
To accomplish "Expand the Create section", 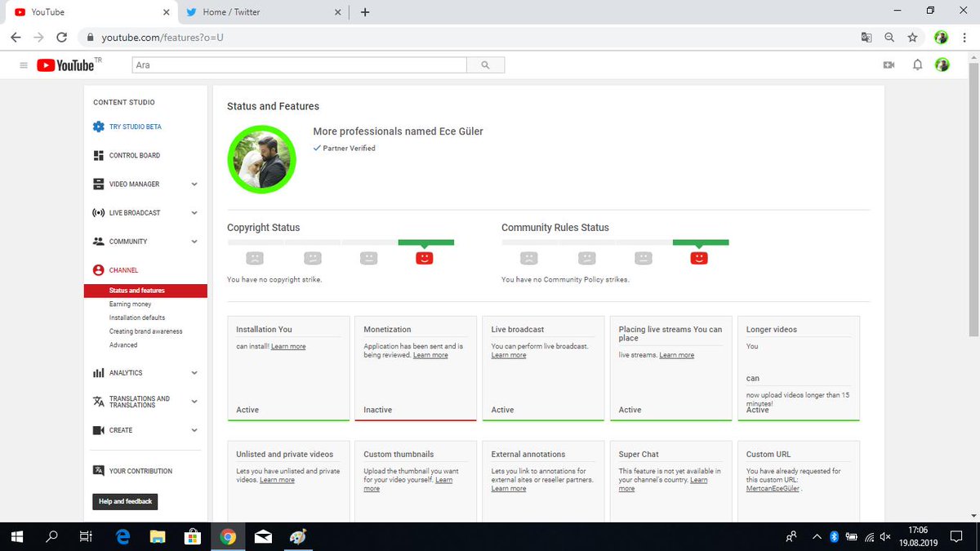I will pos(194,430).
